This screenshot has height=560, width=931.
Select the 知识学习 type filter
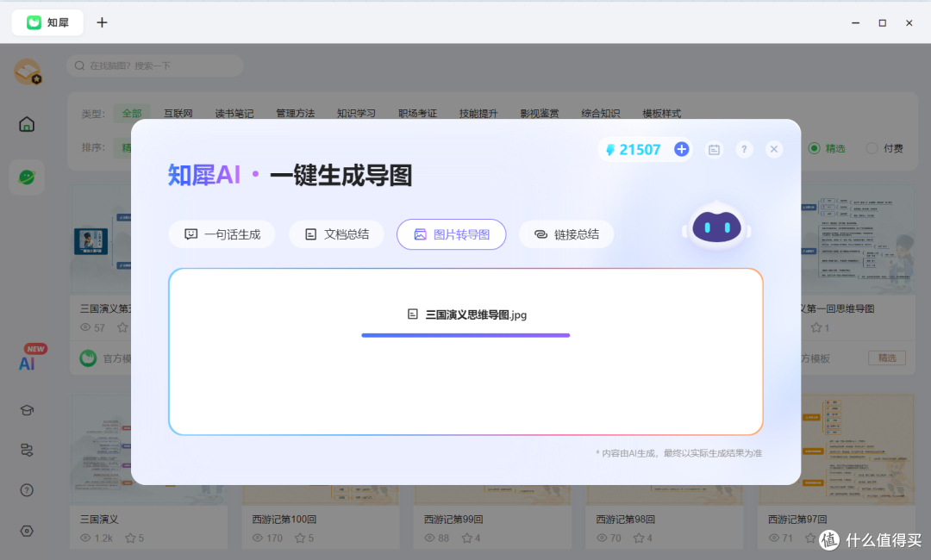coord(356,114)
